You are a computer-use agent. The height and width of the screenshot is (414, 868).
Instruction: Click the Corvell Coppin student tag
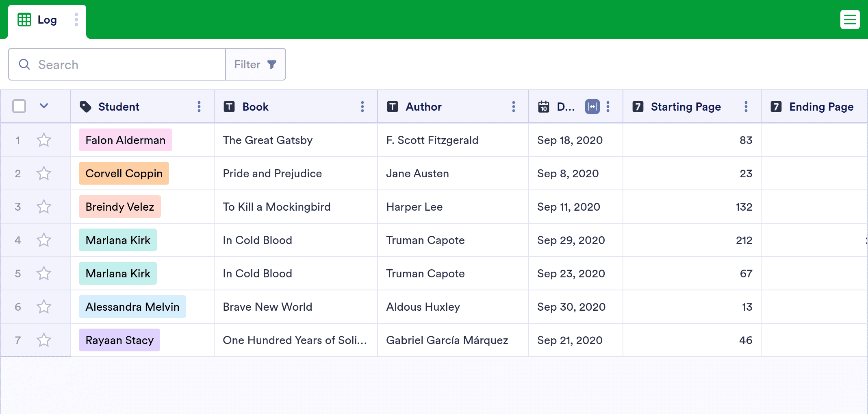124,174
